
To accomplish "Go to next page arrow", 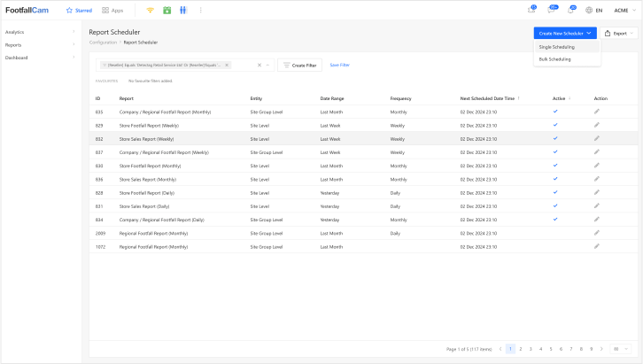I will tap(601, 349).
